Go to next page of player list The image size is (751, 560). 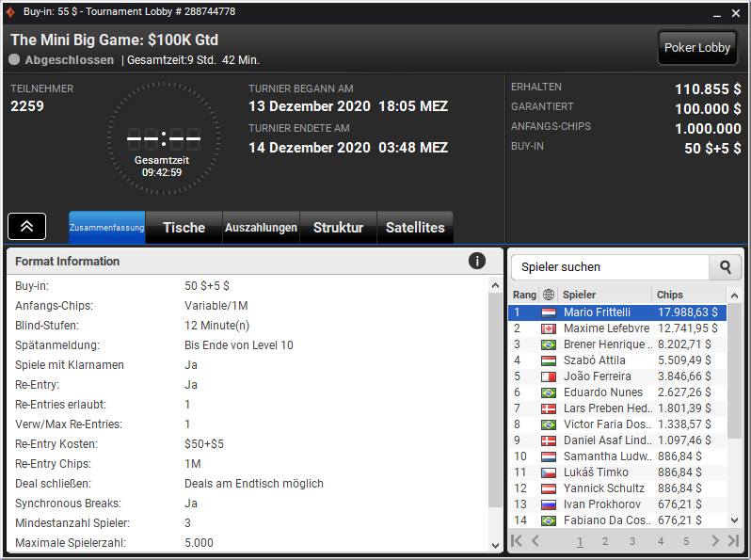pos(715,541)
